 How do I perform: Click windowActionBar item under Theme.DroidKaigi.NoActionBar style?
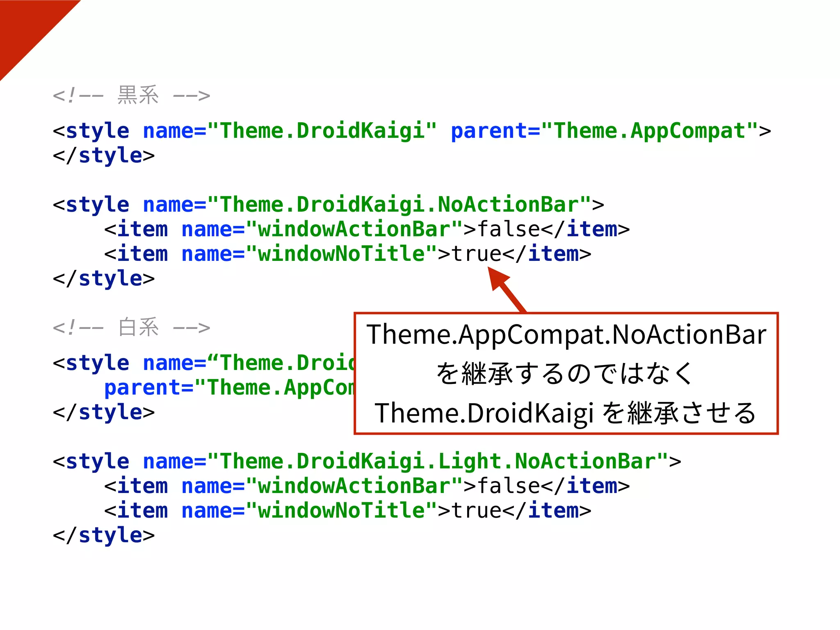click(x=367, y=229)
